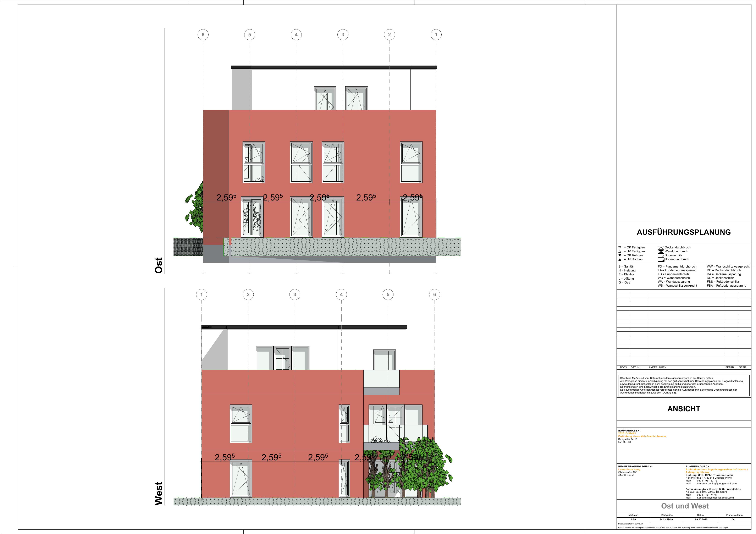
Task: Open the f.aslangirayulusoy@gmail.com email address
Action: pyautogui.click(x=716, y=498)
